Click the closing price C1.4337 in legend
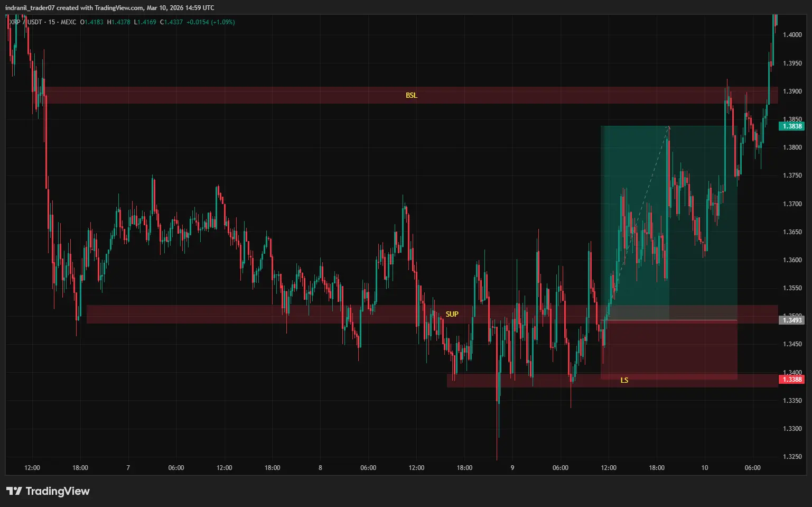 click(x=172, y=22)
